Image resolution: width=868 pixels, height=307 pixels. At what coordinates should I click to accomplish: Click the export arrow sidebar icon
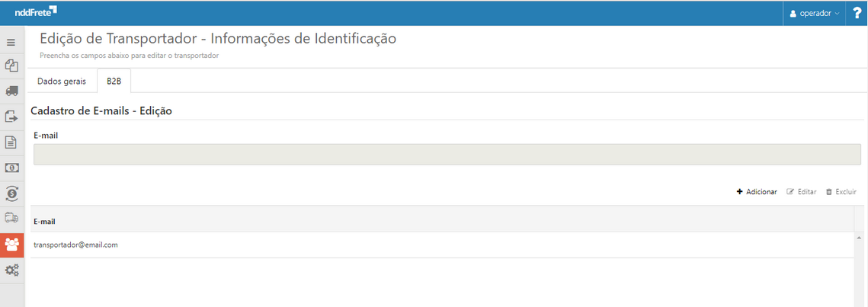pyautogui.click(x=11, y=117)
